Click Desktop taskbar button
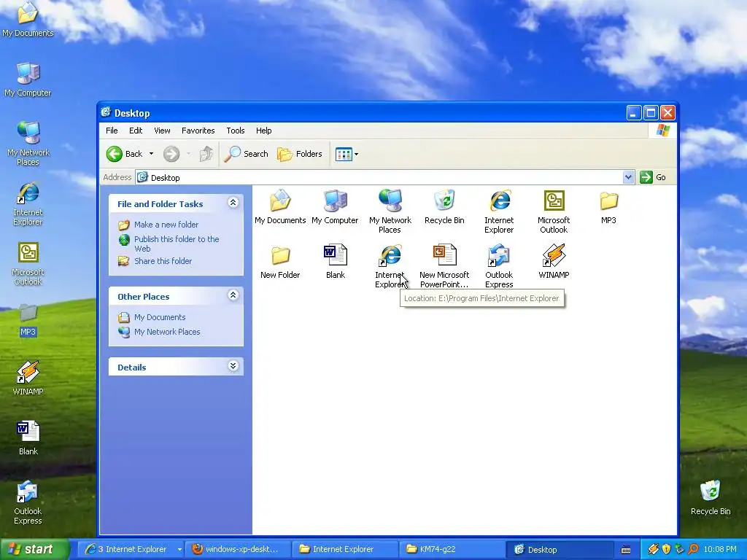Viewport: 747px width, 560px height. point(560,549)
